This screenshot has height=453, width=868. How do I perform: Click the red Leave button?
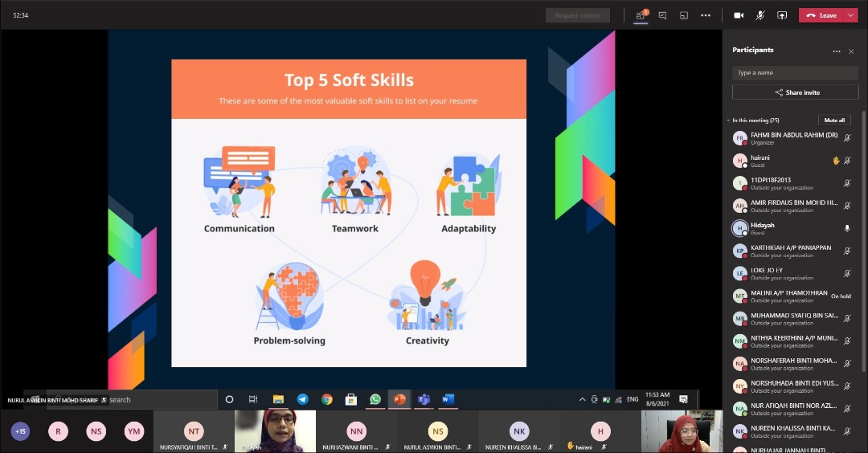(x=821, y=15)
